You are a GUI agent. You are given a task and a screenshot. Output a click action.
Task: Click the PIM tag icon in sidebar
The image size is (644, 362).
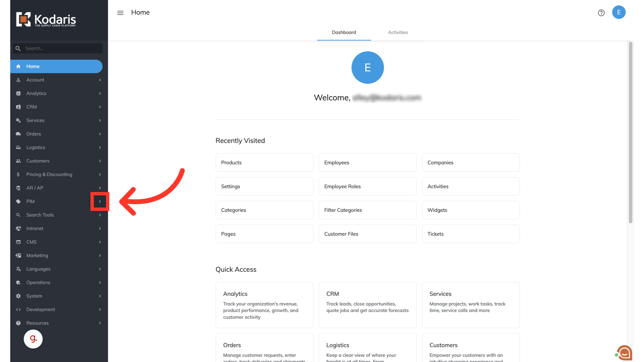[x=18, y=201]
